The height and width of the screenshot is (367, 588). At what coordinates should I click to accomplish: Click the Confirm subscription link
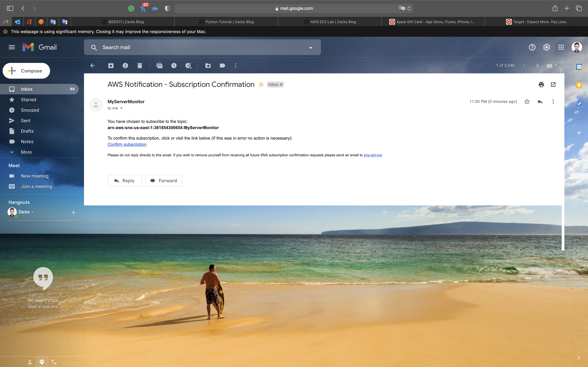pyautogui.click(x=127, y=144)
